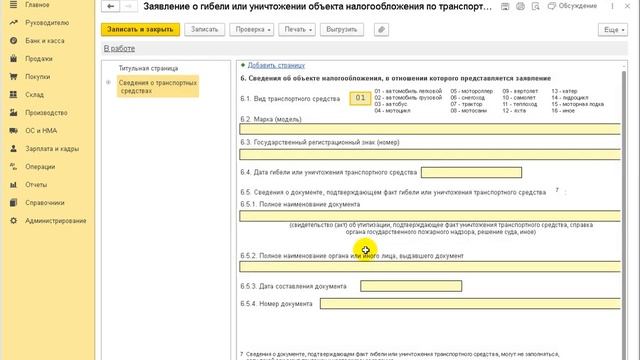Image resolution: width=640 pixels, height=360 pixels.
Task: Open the Администрирование section
Action: point(56,220)
